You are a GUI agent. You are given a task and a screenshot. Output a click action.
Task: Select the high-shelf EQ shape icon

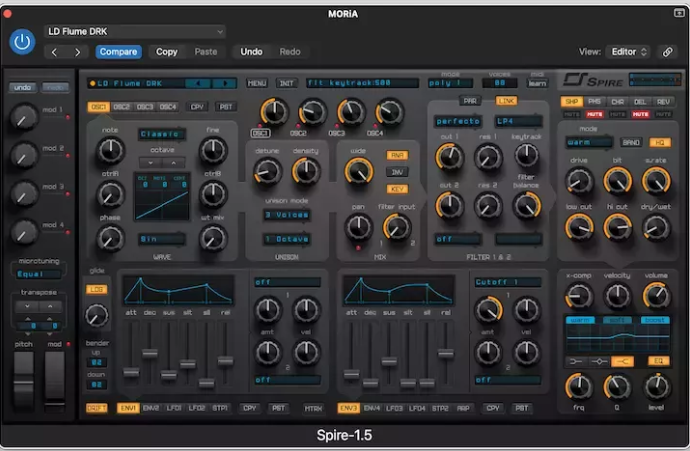622,361
